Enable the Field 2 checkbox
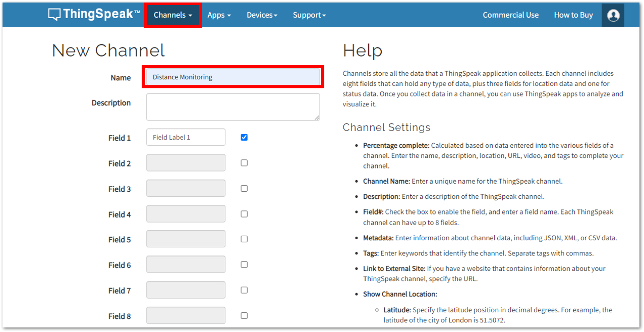The height and width of the screenshot is (332, 644). tap(244, 163)
